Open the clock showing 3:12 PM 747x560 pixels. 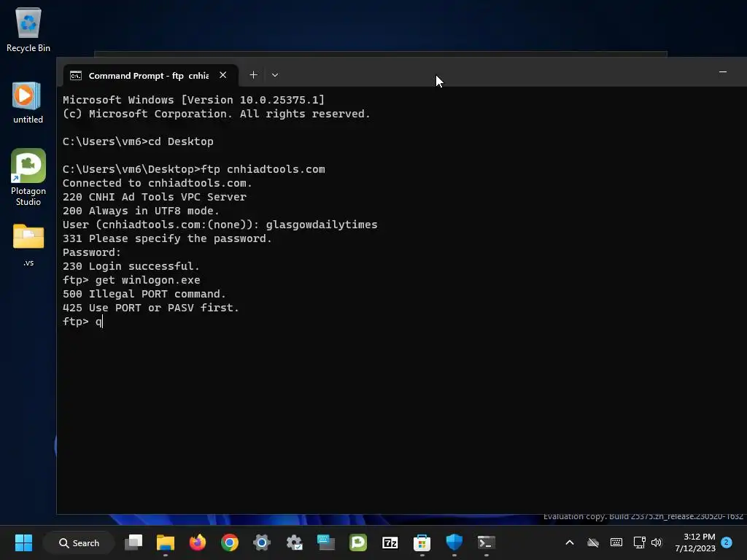tap(695, 542)
